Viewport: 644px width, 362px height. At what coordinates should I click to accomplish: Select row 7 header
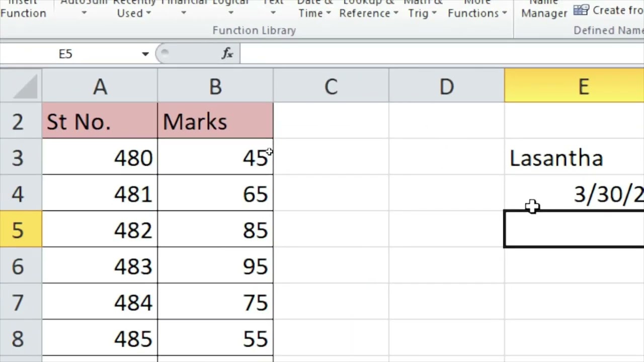(21, 302)
